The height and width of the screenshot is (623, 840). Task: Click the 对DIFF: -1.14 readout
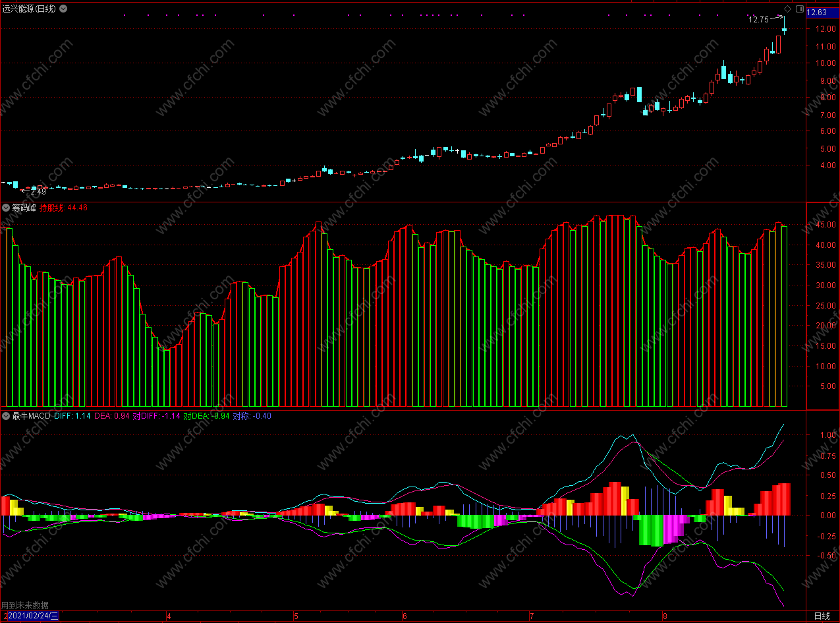pos(157,416)
